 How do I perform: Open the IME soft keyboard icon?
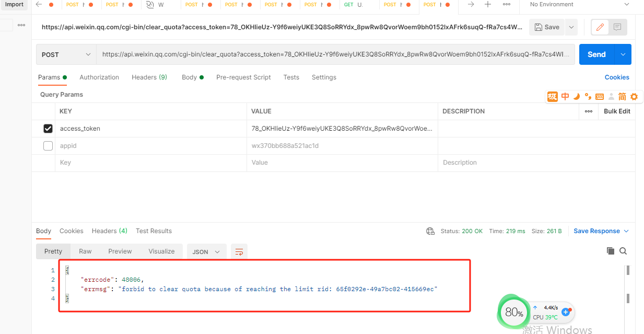coord(600,97)
